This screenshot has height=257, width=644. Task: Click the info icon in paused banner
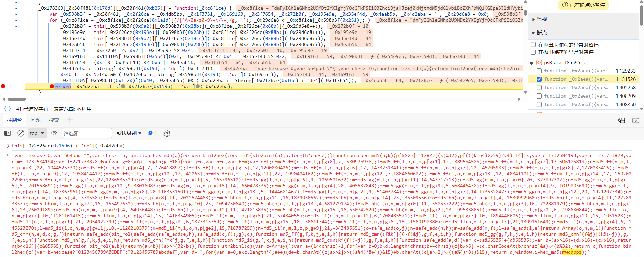click(x=565, y=5)
